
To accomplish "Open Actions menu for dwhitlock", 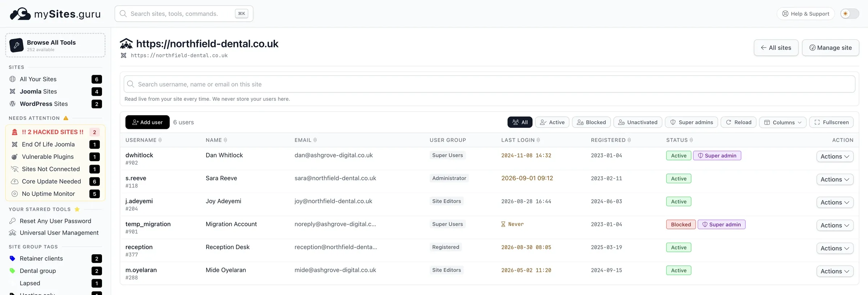I will [x=835, y=156].
